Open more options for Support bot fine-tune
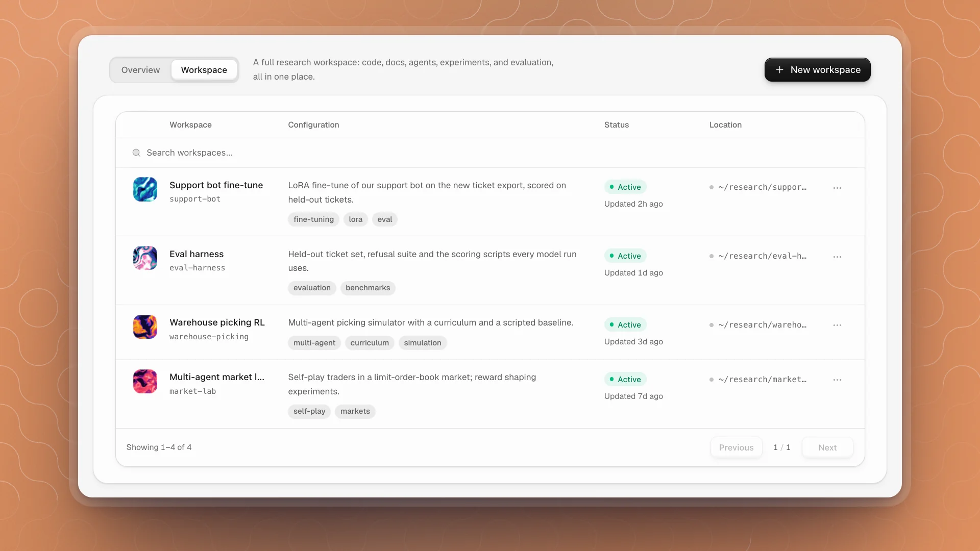 [837, 188]
